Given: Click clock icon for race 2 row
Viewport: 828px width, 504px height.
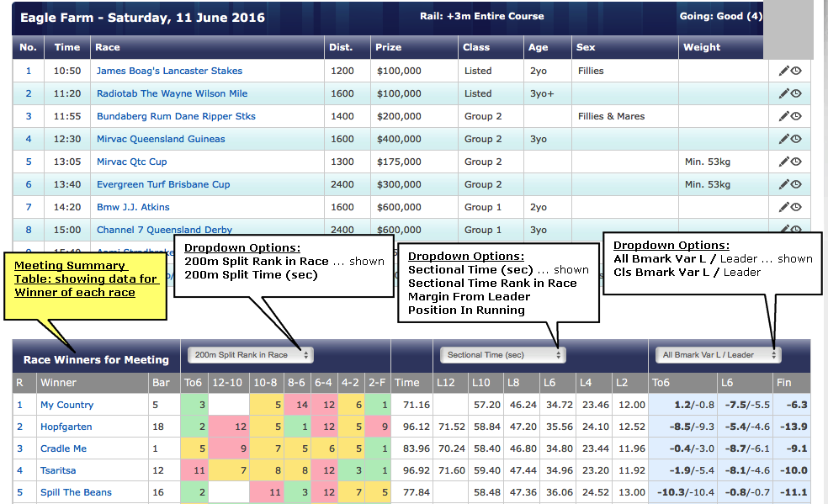Looking at the screenshot, I should [796, 94].
